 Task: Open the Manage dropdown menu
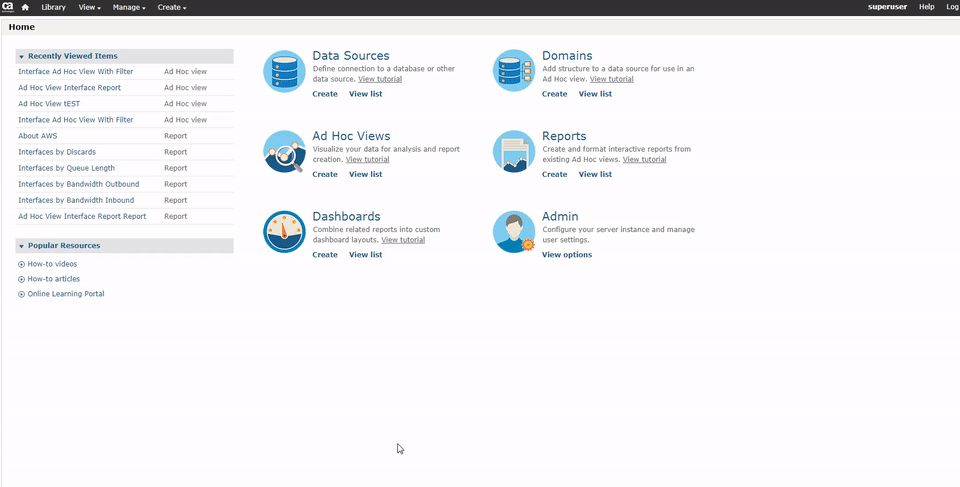point(129,7)
